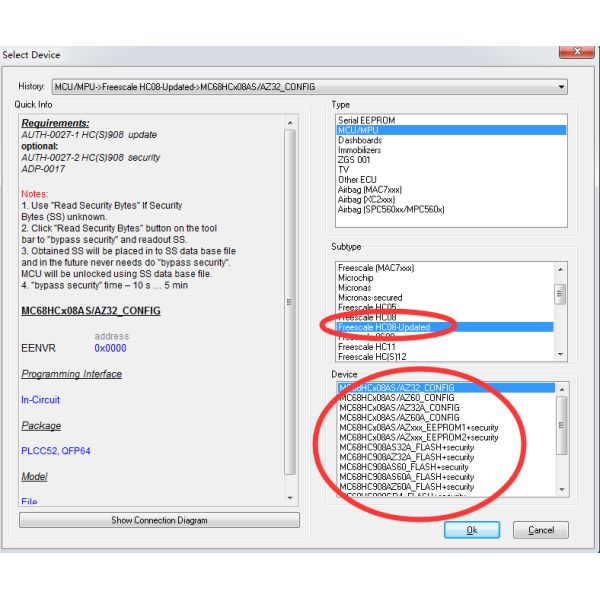Select MC68HCx08AS/AZ60_CONFIG device
The image size is (600, 600).
pyautogui.click(x=396, y=397)
